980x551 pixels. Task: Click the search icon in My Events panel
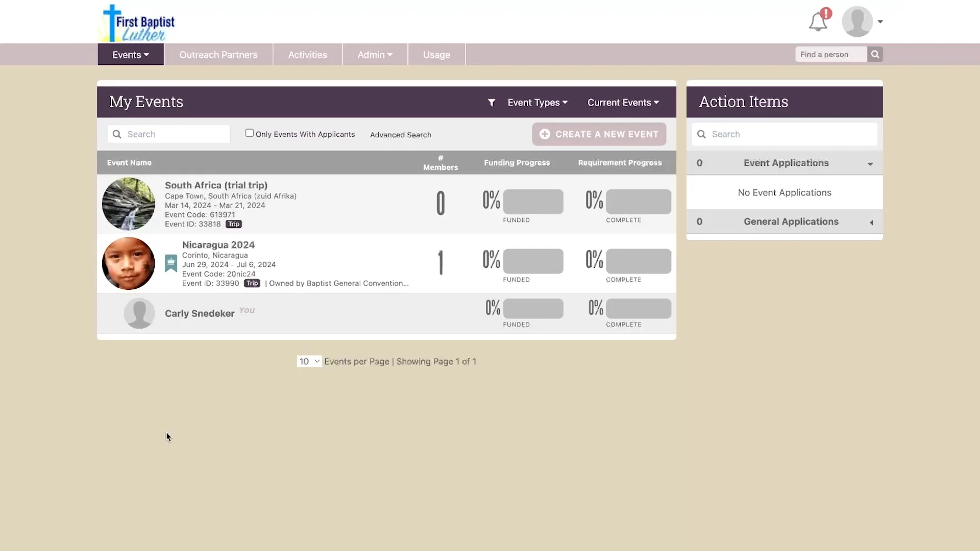[117, 134]
